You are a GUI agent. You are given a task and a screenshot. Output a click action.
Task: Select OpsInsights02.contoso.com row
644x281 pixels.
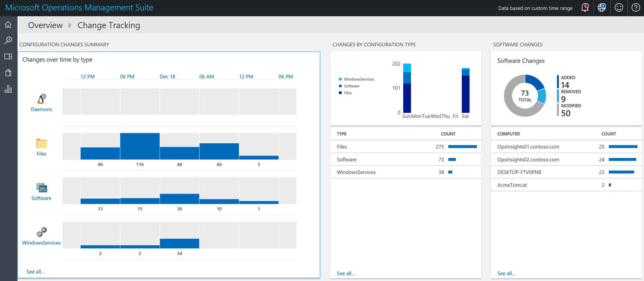[x=566, y=159]
